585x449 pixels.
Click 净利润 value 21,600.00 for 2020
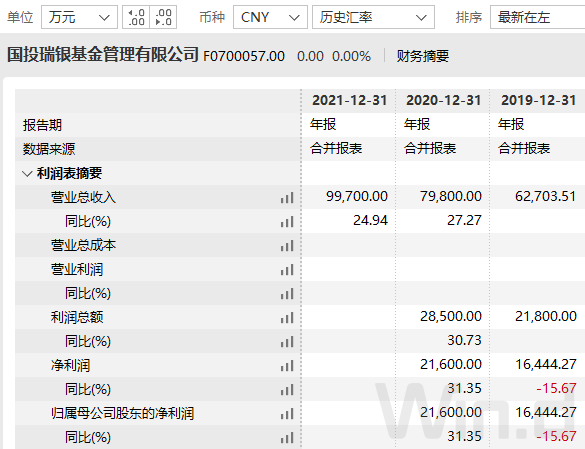coord(451,364)
